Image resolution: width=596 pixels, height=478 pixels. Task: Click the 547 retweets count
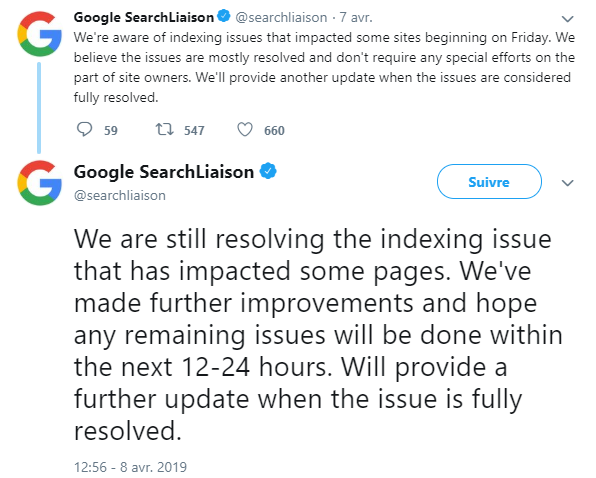tap(194, 130)
